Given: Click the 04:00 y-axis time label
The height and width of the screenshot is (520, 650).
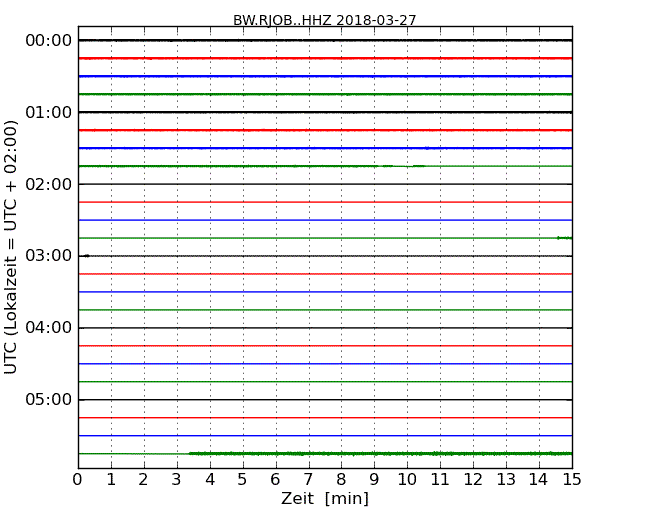Looking at the screenshot, I should [x=49, y=328].
